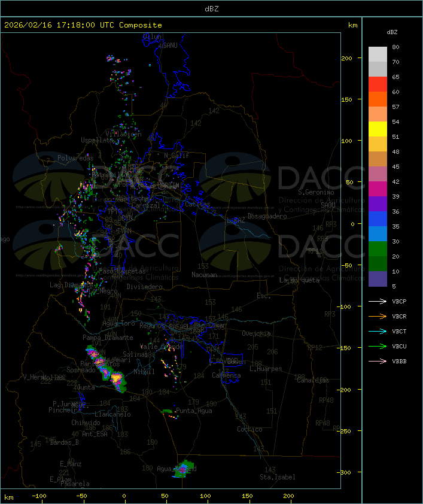The height and width of the screenshot is (504, 423).
Task: Select the tan 45-48 dBZ swatch
Action: (x=378, y=159)
